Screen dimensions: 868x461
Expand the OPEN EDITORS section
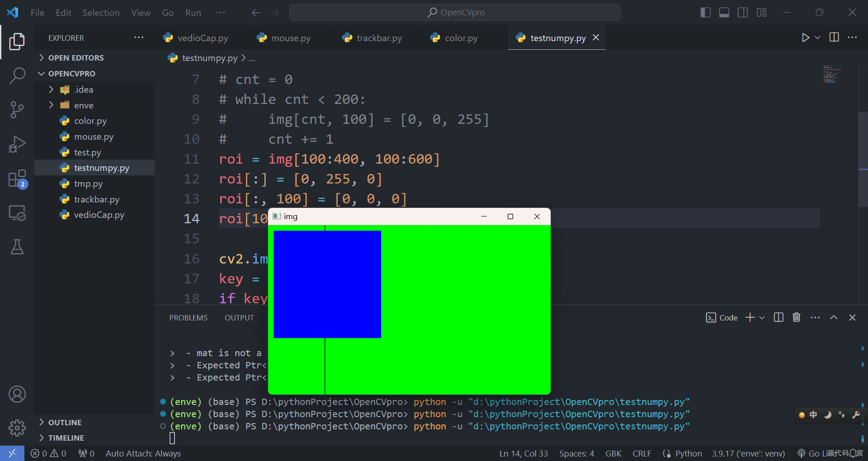tap(76, 58)
